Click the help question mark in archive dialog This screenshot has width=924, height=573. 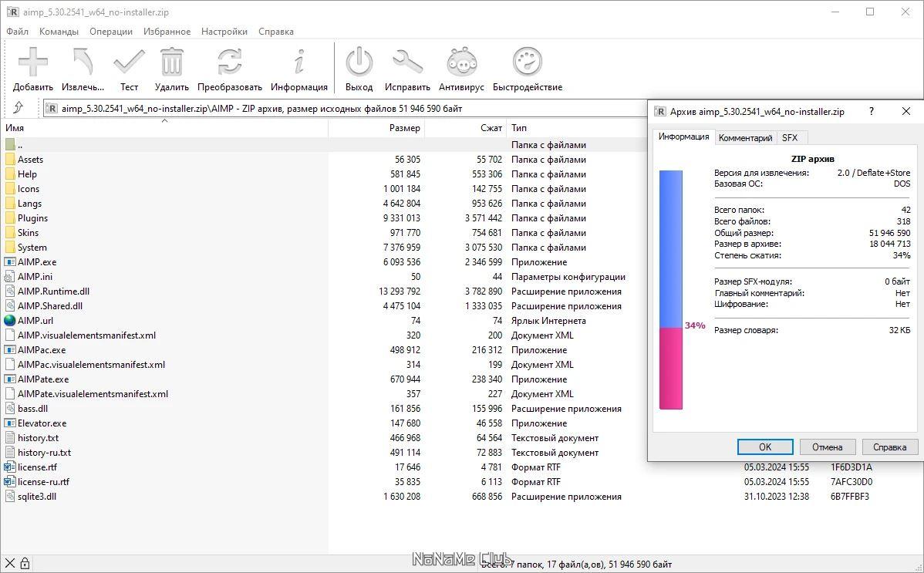(872, 111)
